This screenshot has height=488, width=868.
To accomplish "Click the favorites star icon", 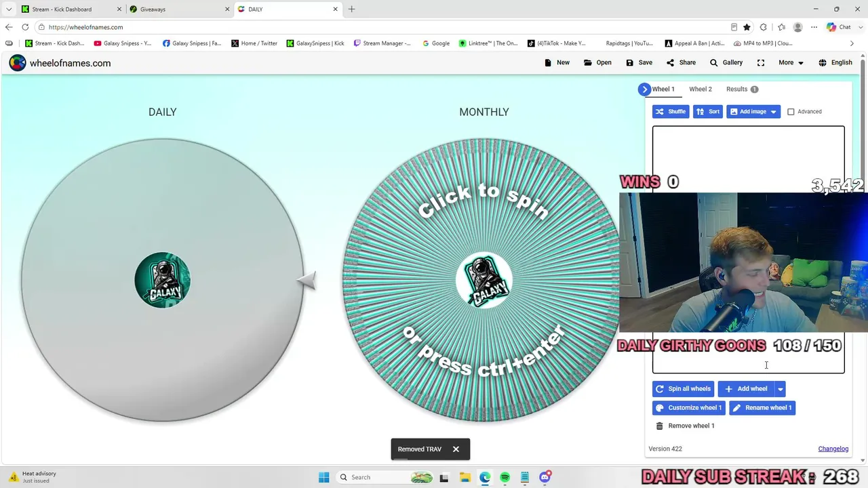I will (747, 27).
